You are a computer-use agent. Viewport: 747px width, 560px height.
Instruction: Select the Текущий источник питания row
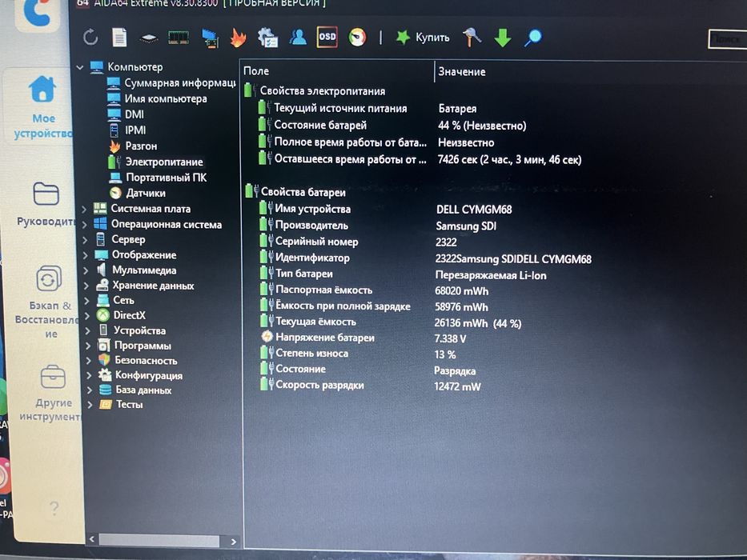[x=367, y=109]
